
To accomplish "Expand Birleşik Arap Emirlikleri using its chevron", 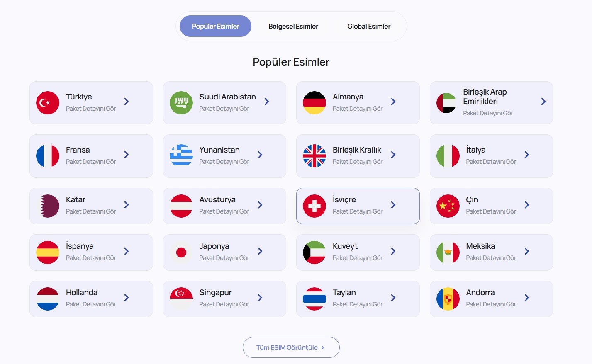I will (543, 102).
